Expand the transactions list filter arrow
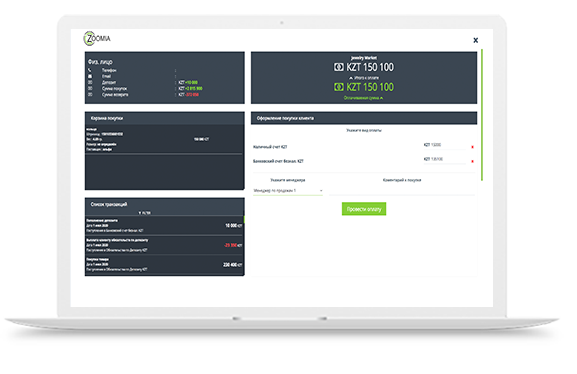The image size is (577, 374). 140,213
